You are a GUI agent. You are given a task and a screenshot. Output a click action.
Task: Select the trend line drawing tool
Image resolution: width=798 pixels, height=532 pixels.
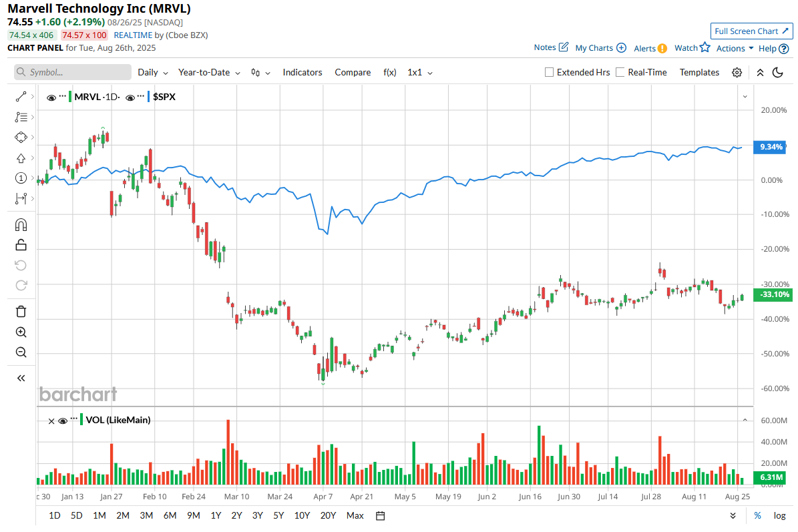click(21, 97)
